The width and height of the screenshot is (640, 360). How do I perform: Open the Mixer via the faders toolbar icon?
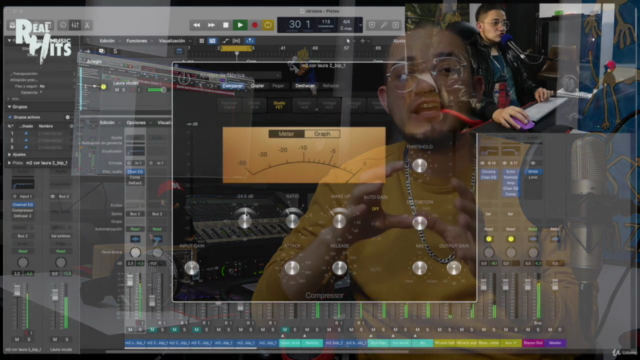pos(75,25)
